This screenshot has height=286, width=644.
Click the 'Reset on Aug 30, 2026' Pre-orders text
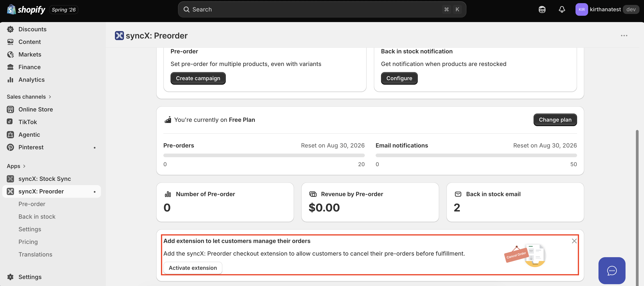(x=333, y=145)
